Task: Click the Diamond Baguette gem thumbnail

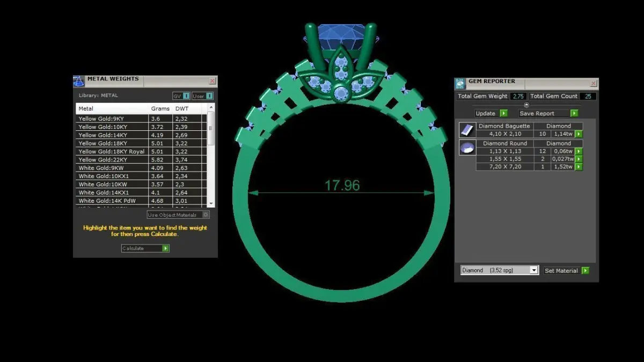Action: (x=467, y=130)
